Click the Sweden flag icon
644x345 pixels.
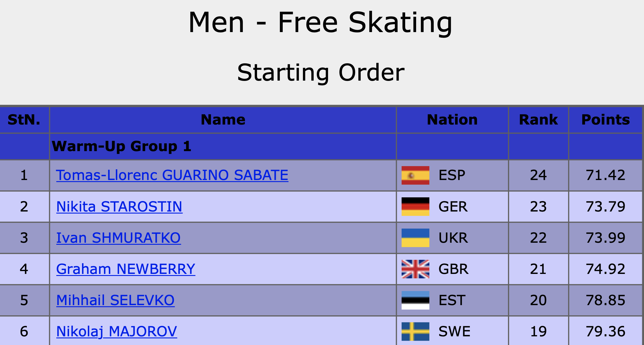click(x=415, y=331)
